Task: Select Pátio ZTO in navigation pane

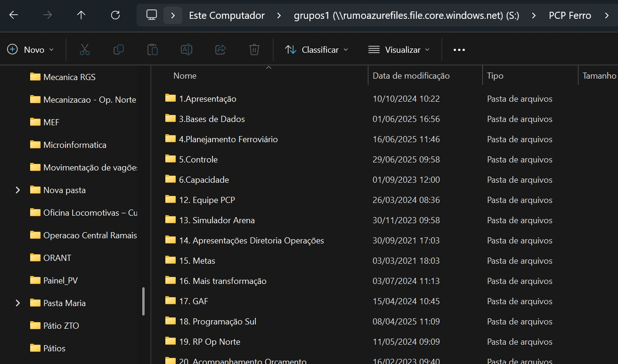Action: coord(61,326)
